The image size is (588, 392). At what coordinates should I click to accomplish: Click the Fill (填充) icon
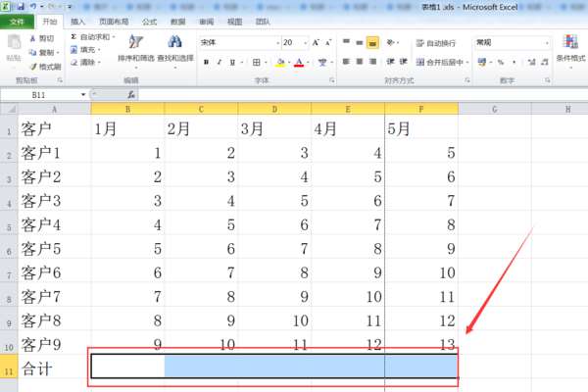click(x=73, y=50)
